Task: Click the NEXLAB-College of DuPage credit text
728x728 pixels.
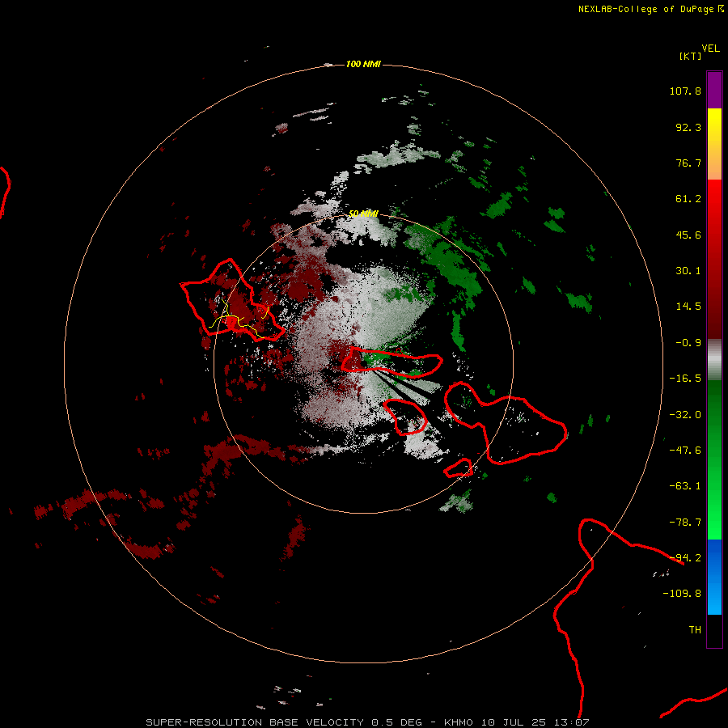Action: [x=650, y=9]
